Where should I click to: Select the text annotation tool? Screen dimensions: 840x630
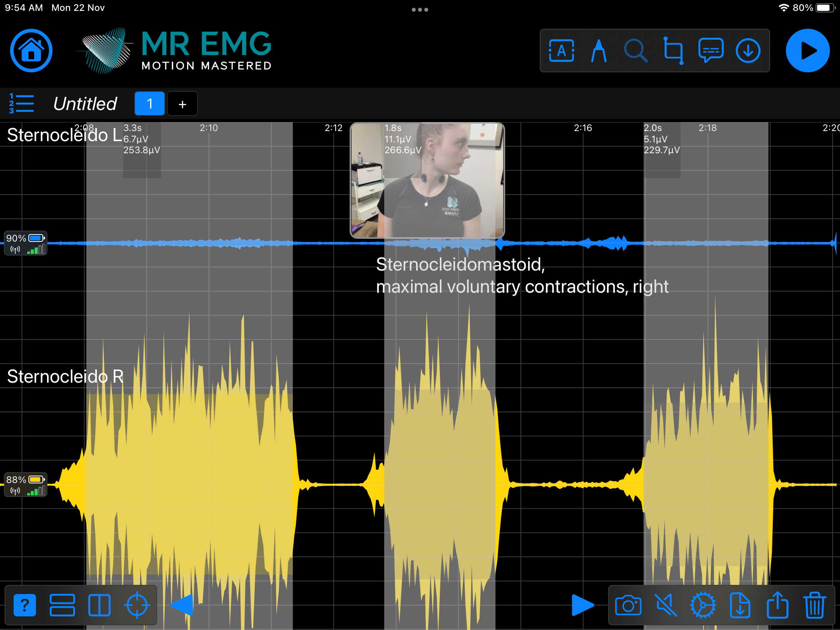pyautogui.click(x=561, y=51)
